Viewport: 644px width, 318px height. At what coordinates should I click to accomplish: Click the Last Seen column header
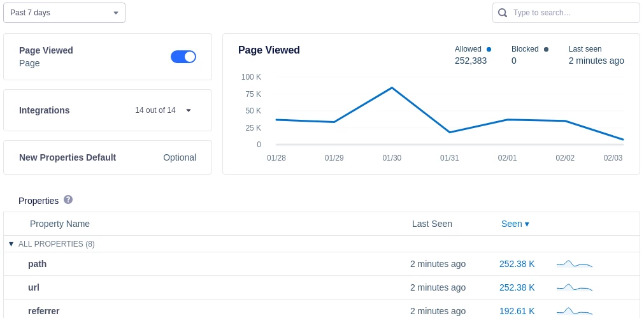(x=432, y=224)
